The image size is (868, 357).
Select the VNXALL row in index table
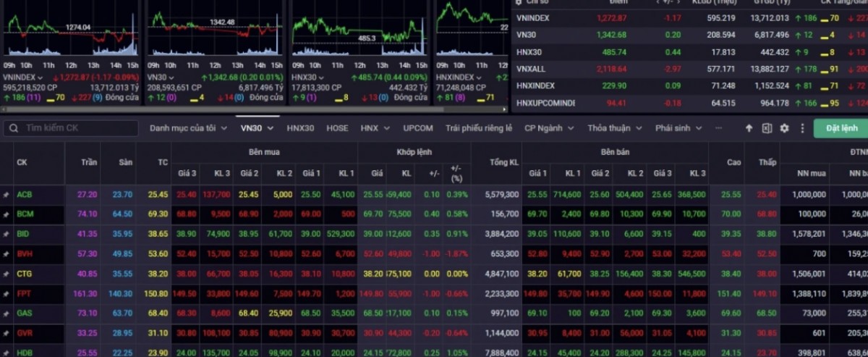[x=689, y=69]
